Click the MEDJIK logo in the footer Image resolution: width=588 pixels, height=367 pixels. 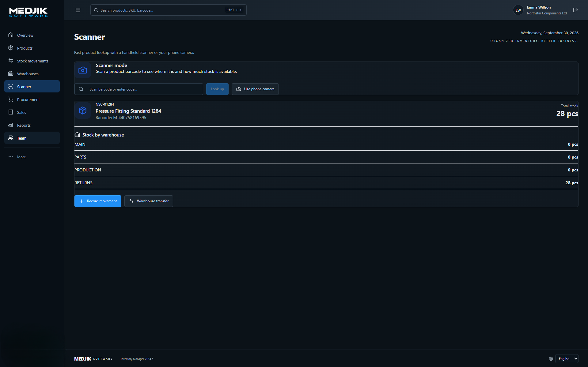pos(93,359)
